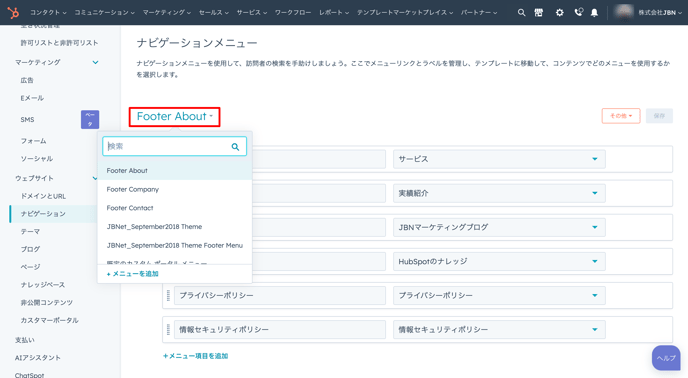Go to フォーム in sidebar
This screenshot has height=378, width=688.
click(x=33, y=141)
